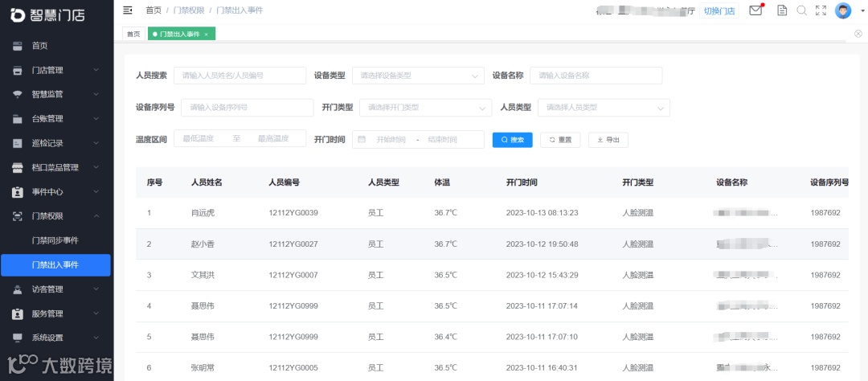The width and height of the screenshot is (868, 381).
Task: Expand the 巡检记录 menu chevron
Action: pyautogui.click(x=96, y=143)
